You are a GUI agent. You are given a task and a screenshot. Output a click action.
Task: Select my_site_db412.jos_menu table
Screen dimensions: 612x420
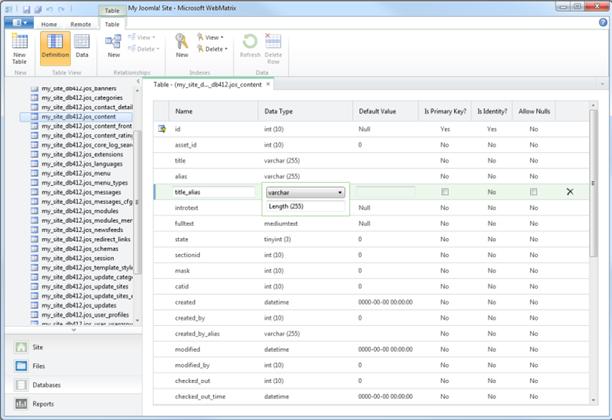pos(76,173)
